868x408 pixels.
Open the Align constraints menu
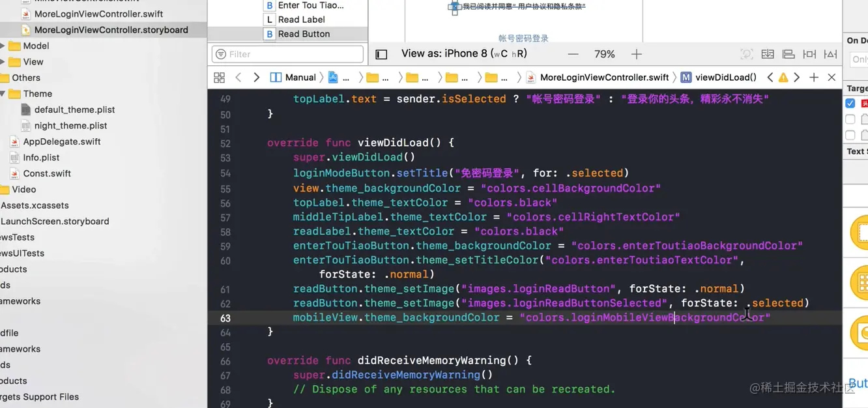pyautogui.click(x=788, y=54)
